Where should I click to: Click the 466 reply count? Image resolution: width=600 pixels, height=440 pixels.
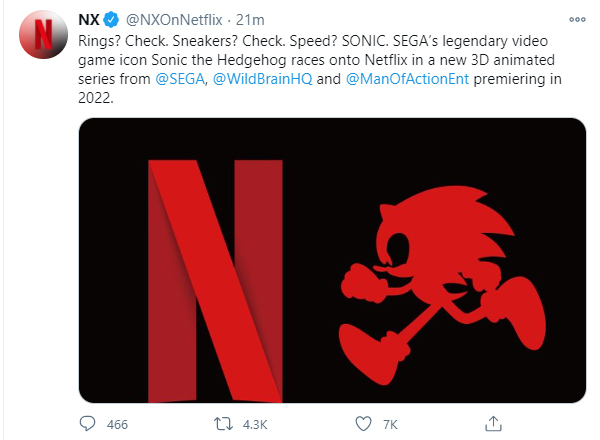pyautogui.click(x=117, y=424)
